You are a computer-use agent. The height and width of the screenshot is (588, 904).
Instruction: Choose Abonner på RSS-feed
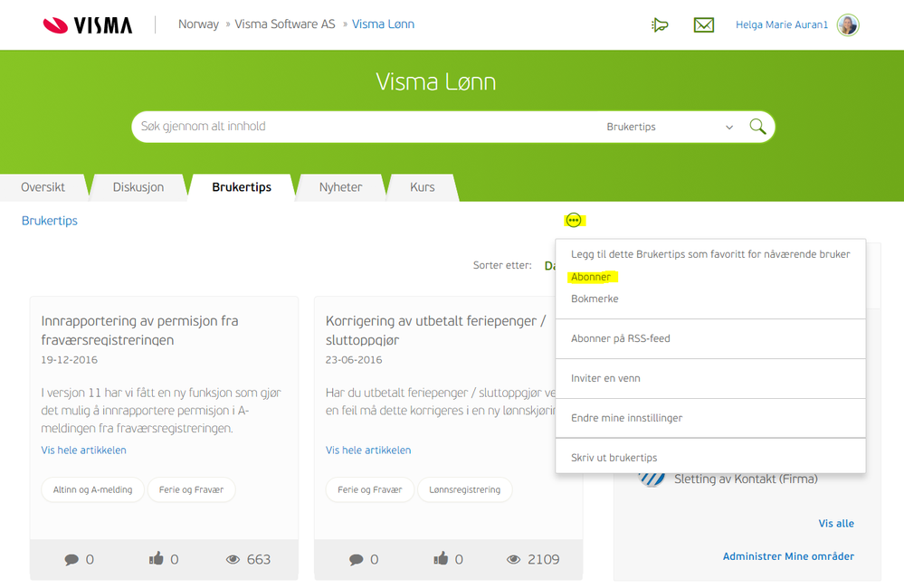(621, 338)
